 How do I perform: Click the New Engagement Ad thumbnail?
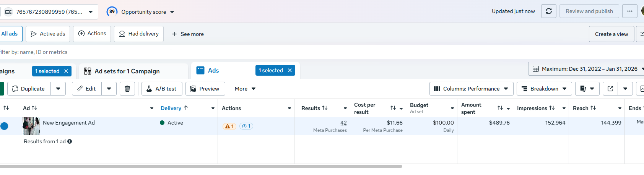click(x=31, y=126)
